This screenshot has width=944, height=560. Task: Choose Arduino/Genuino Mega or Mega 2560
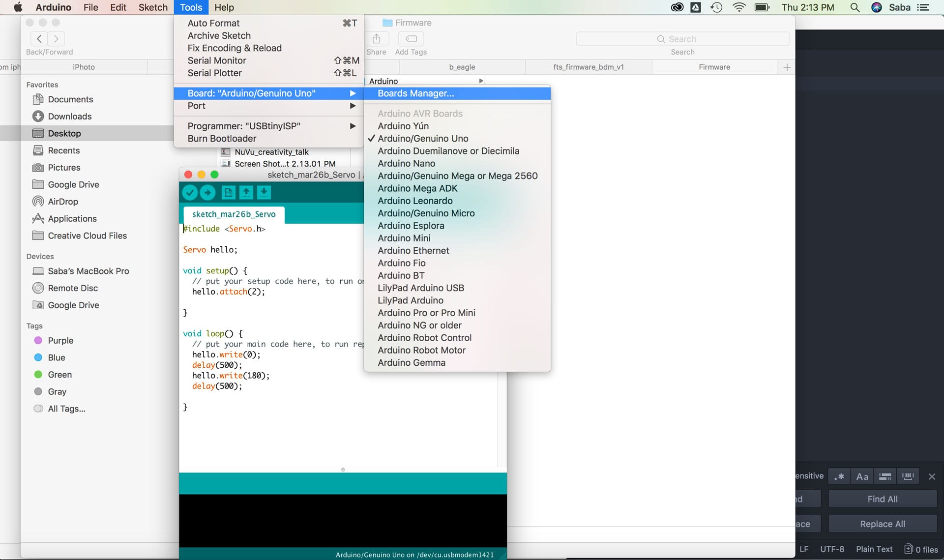[457, 176]
